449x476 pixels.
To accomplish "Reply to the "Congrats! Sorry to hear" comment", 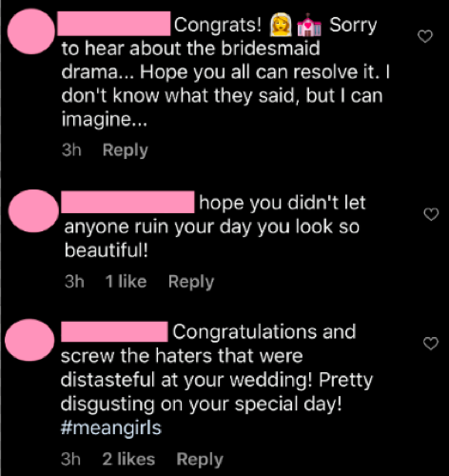I will 126,150.
